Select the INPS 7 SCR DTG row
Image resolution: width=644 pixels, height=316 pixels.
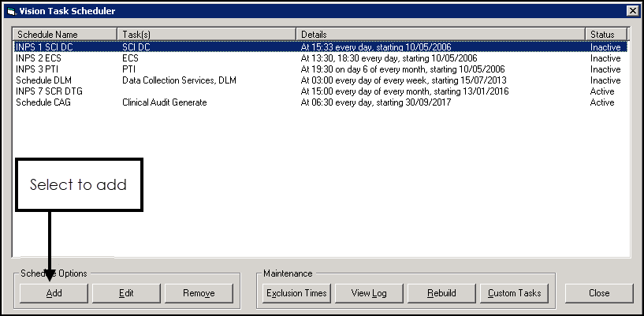pos(320,91)
